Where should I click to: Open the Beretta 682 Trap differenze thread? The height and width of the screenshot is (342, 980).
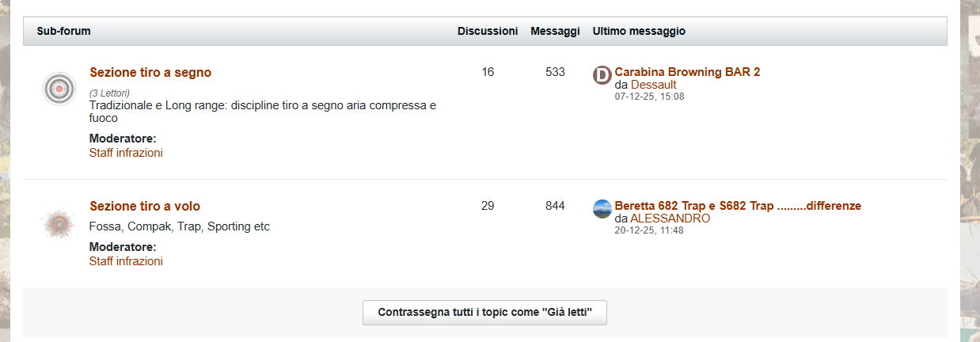coord(737,206)
